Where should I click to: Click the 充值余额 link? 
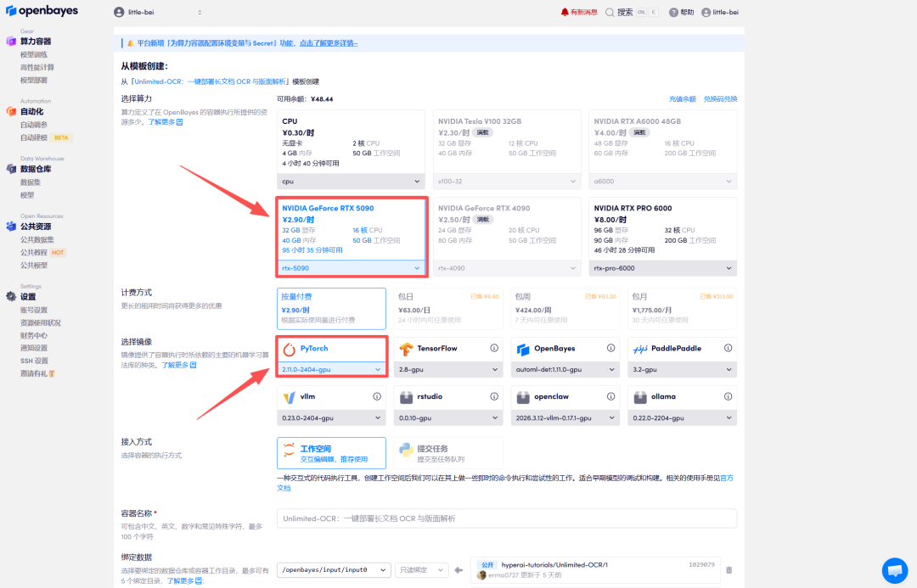(x=683, y=98)
